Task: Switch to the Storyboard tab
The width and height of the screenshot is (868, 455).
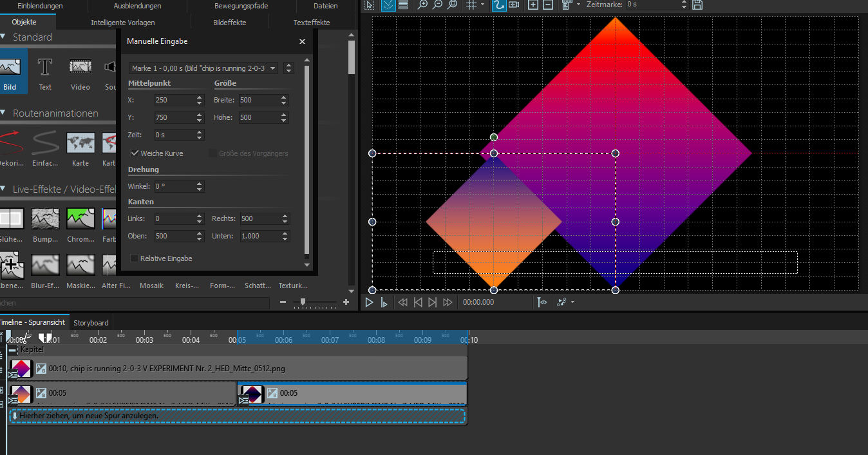Action: pyautogui.click(x=91, y=322)
